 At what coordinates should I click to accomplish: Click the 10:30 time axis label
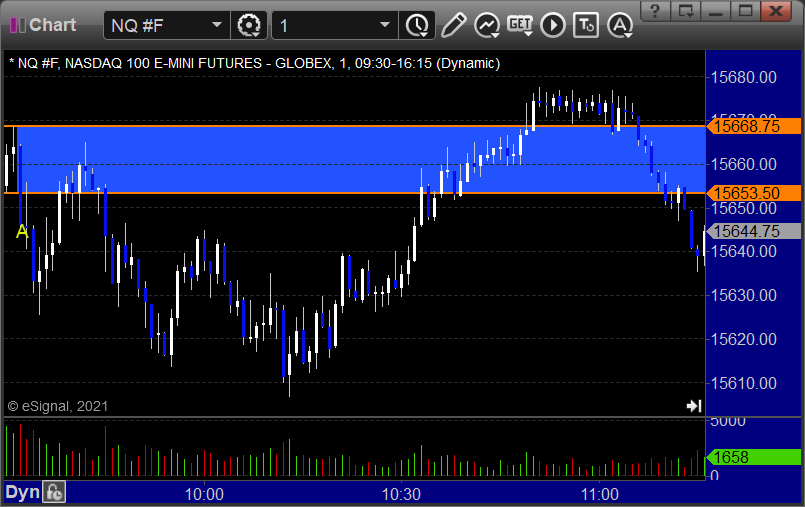[401, 494]
